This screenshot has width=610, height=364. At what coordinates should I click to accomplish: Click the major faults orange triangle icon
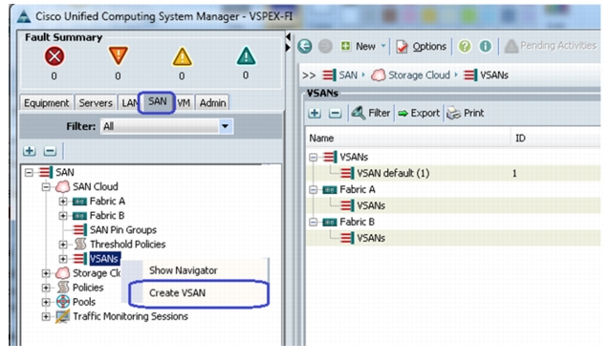(x=118, y=56)
